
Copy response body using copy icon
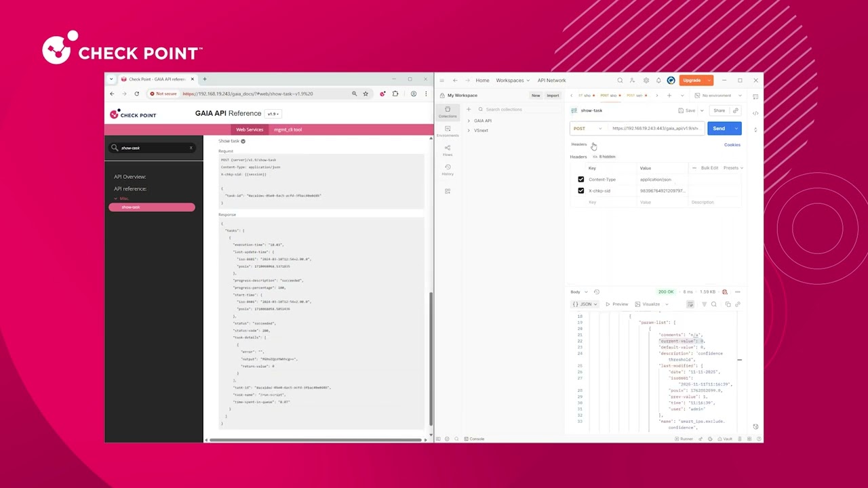point(728,304)
